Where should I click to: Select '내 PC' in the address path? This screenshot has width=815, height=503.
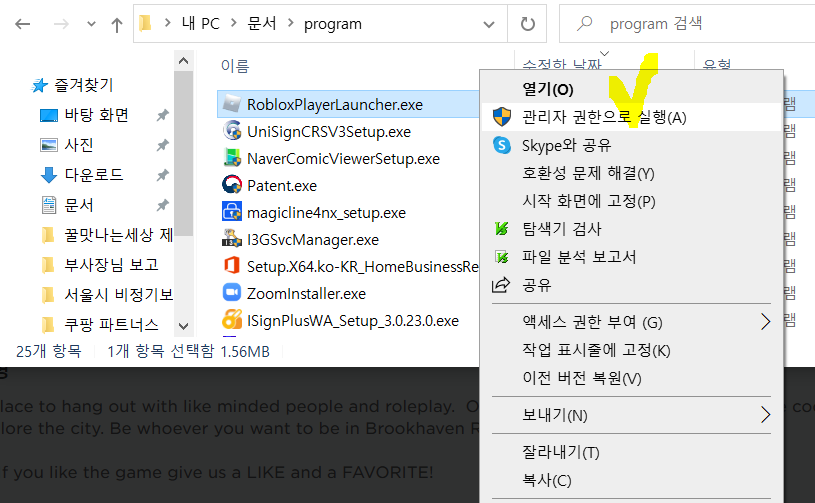[201, 23]
